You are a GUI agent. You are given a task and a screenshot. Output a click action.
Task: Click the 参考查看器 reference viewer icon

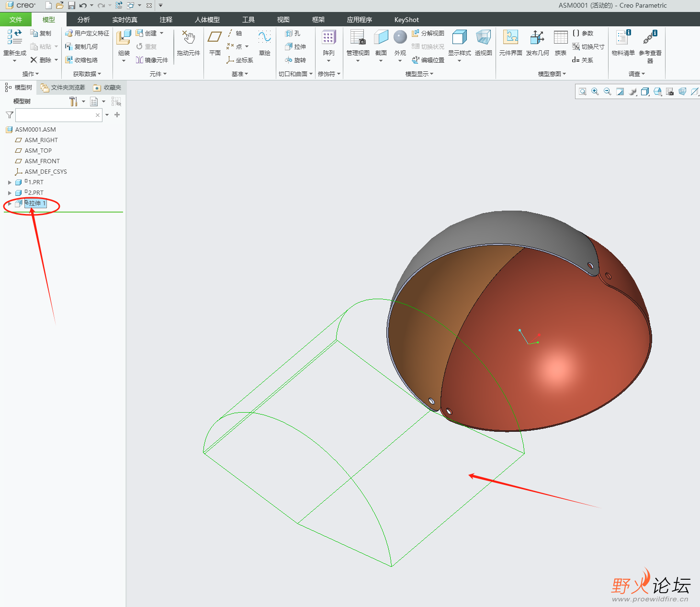coord(650,37)
